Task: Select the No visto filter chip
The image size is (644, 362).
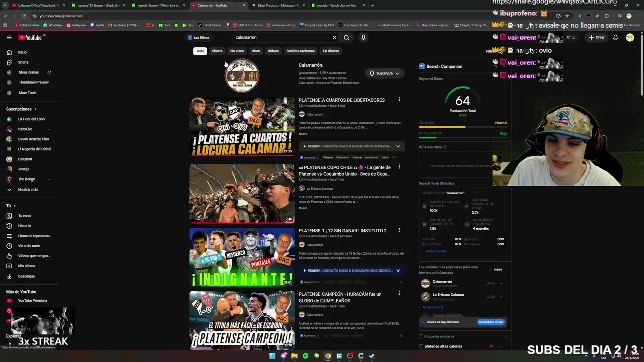Action: tap(237, 51)
